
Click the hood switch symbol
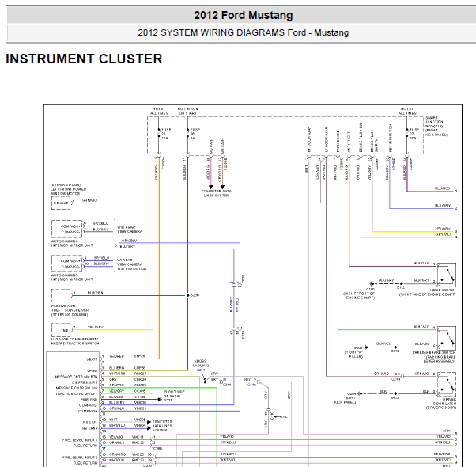[446, 275]
